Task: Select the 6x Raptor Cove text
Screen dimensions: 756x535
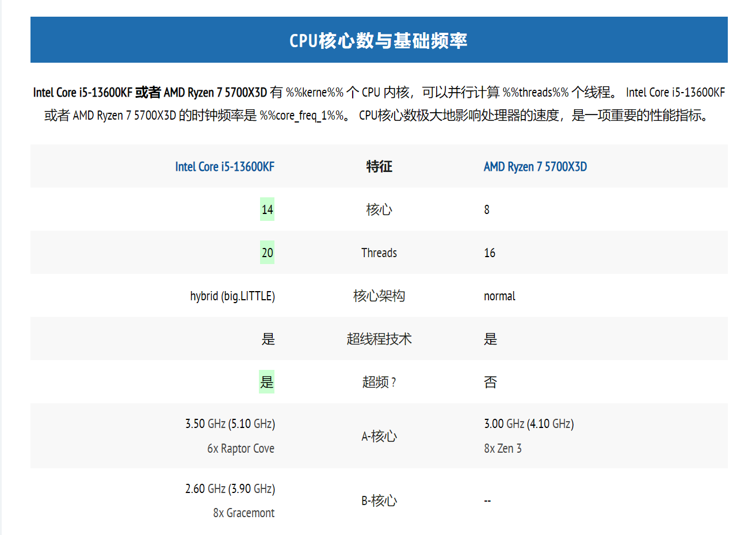Action: pyautogui.click(x=240, y=448)
